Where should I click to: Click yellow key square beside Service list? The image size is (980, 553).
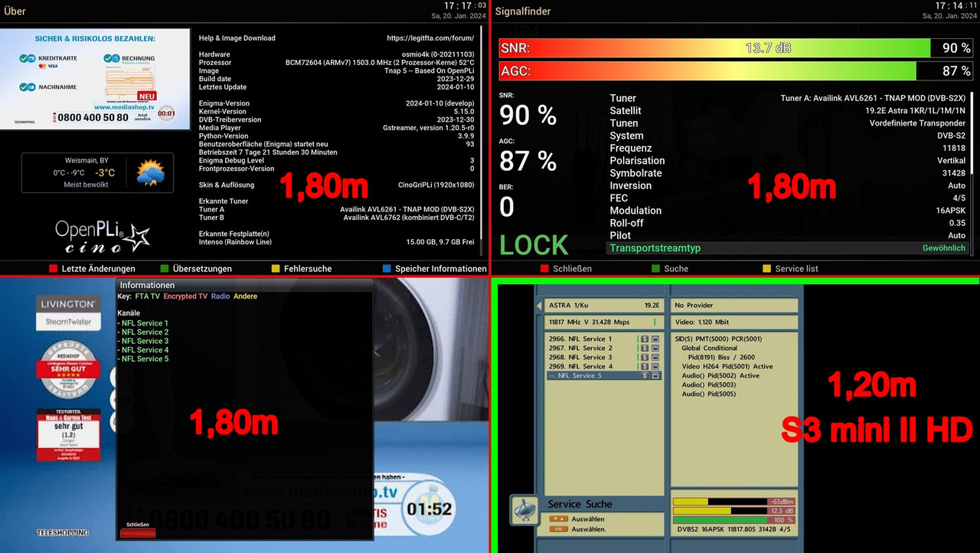pos(767,269)
